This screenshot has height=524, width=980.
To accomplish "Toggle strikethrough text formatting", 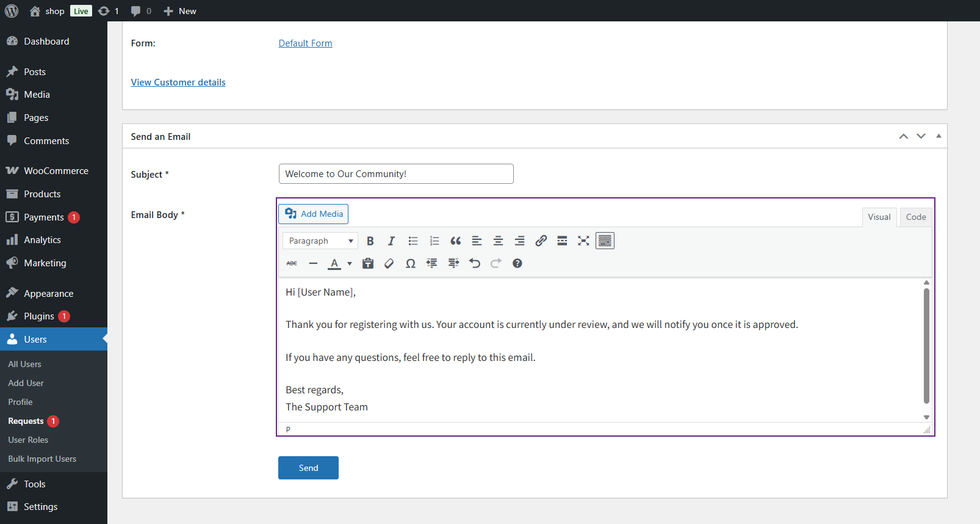I will click(292, 264).
